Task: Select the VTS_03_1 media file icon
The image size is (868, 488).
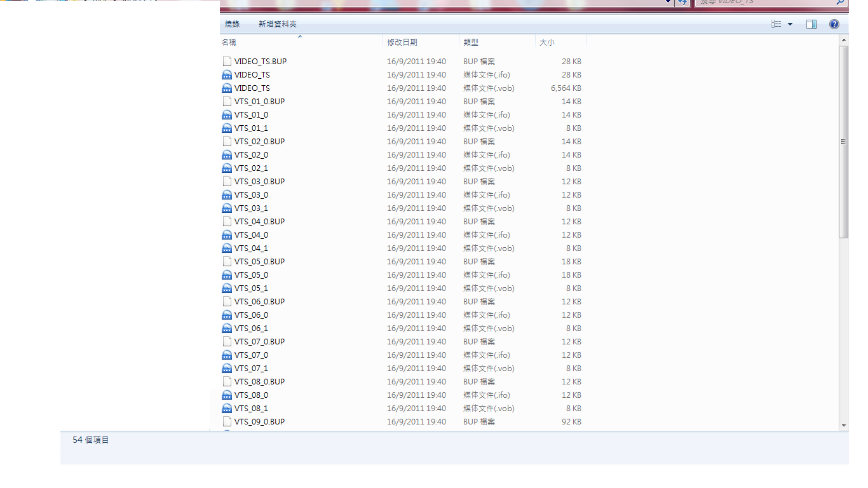Action: [x=227, y=208]
